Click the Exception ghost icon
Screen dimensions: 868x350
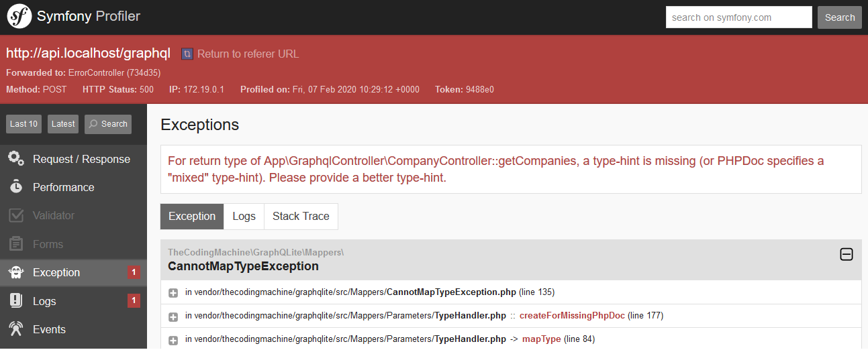point(16,272)
